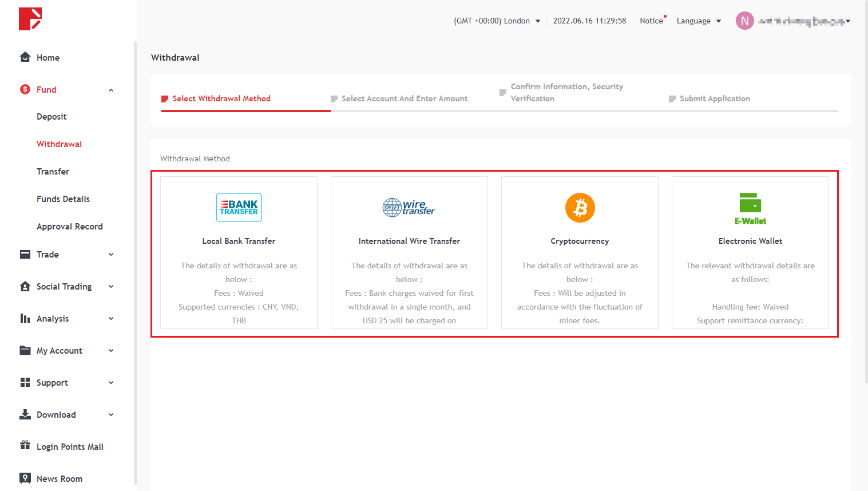Open the Approval Record link

coord(69,227)
